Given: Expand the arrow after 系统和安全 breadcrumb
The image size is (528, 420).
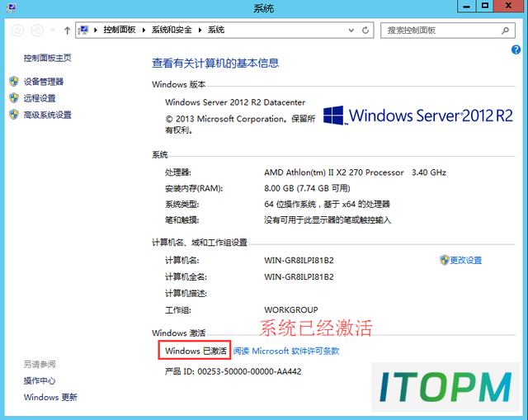Looking at the screenshot, I should tap(200, 30).
